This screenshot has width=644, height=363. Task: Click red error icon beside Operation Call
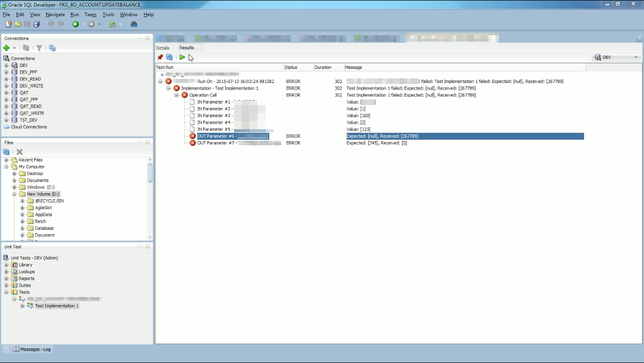click(x=185, y=95)
